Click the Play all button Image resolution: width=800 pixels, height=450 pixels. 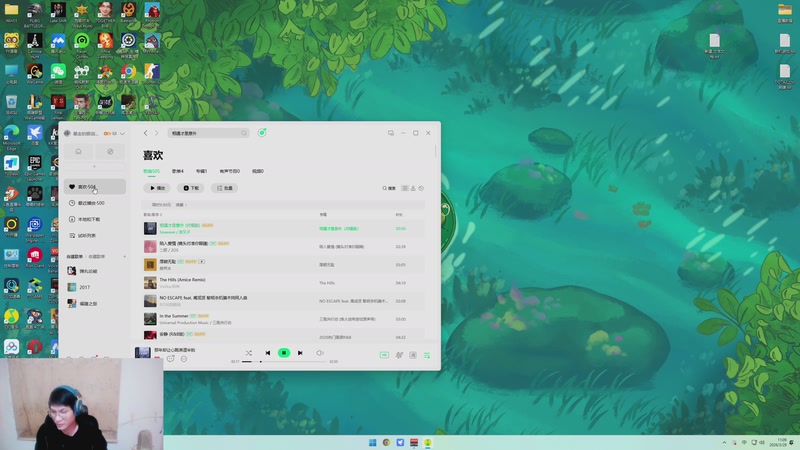157,188
